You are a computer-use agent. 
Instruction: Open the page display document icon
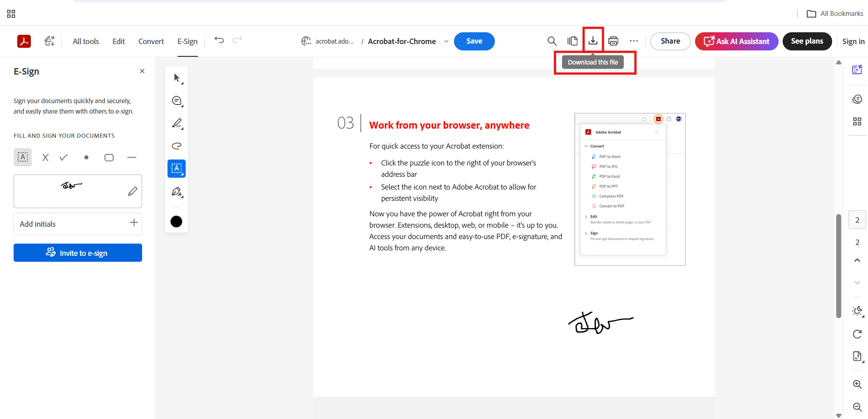pos(857,356)
